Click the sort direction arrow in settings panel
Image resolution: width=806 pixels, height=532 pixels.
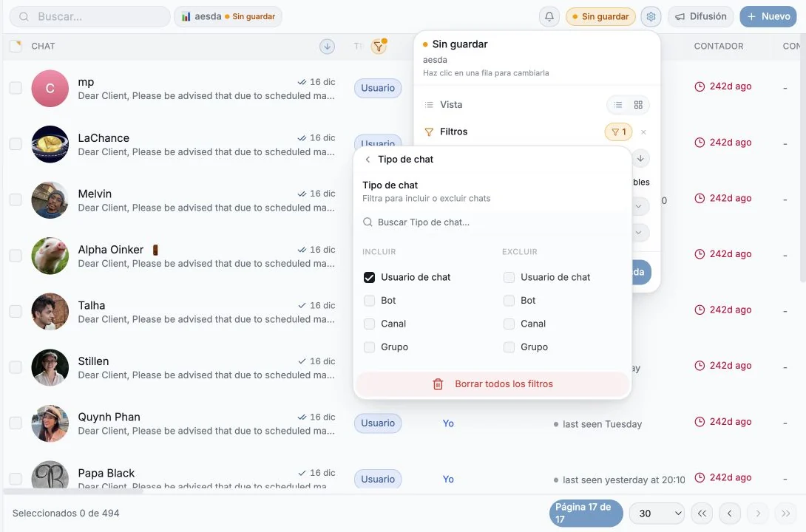coord(640,158)
